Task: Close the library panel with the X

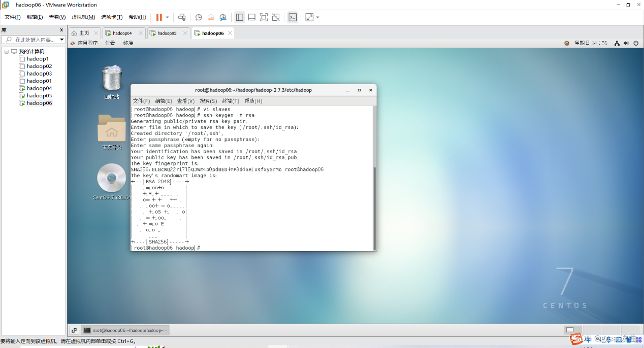Action: 62,30
